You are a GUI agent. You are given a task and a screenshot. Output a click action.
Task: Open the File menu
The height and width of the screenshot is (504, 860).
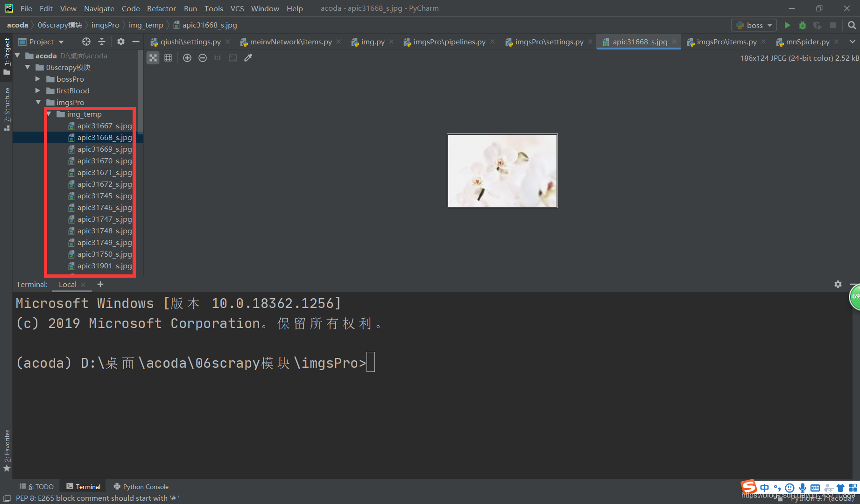26,8
